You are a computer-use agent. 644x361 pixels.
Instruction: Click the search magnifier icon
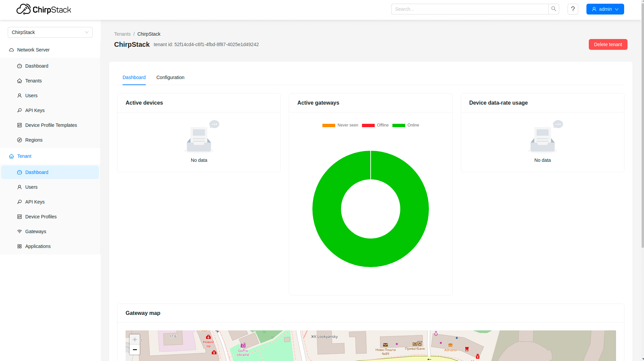(553, 9)
